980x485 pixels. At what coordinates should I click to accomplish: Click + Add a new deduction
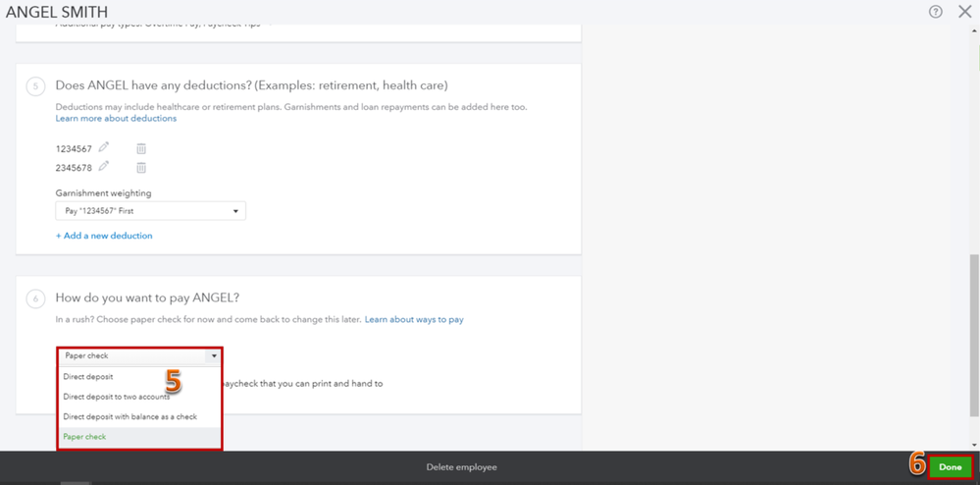click(x=104, y=236)
